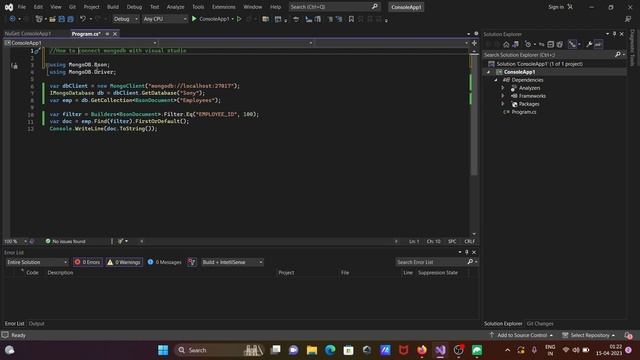Open the Extensions menu
The height and width of the screenshot is (360, 640).
pos(223,7)
